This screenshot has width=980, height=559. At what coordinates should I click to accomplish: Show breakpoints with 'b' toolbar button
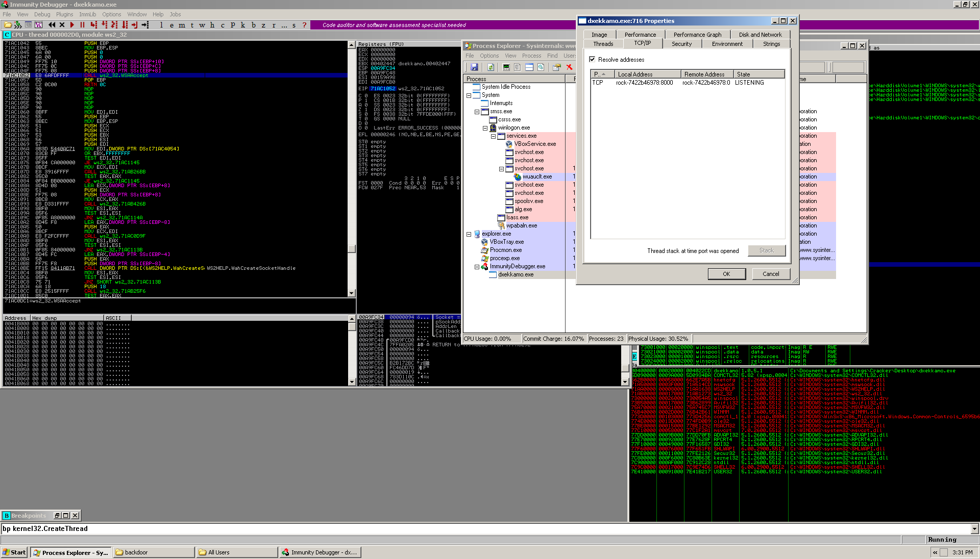click(253, 24)
